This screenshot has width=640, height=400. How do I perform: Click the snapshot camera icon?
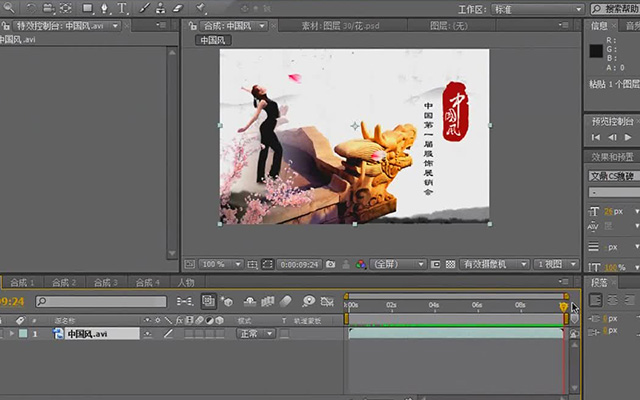331,264
